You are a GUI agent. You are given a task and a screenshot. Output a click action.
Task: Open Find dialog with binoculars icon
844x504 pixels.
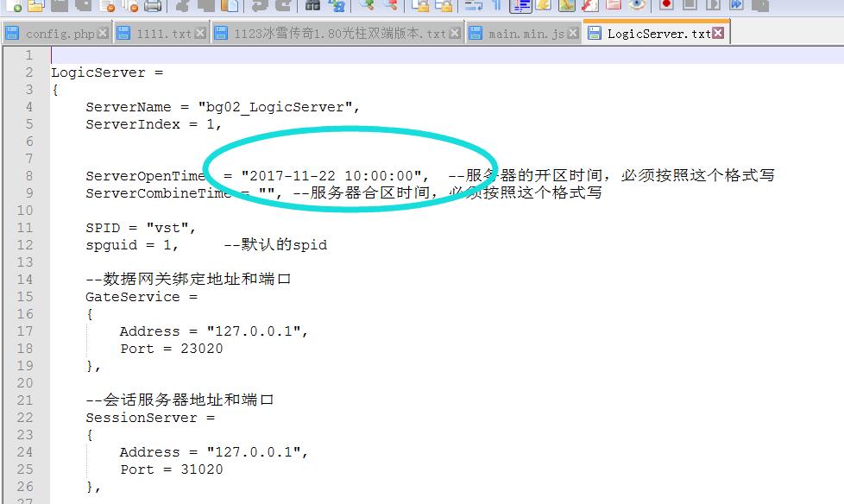pos(312,5)
